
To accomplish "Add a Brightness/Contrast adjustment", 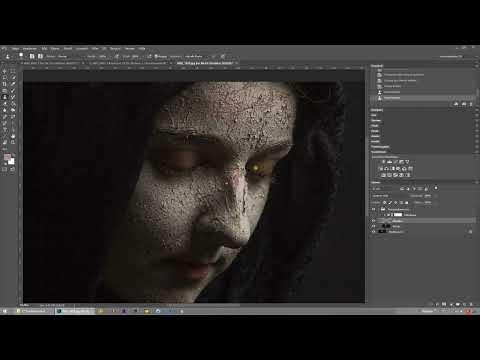I will (383, 161).
